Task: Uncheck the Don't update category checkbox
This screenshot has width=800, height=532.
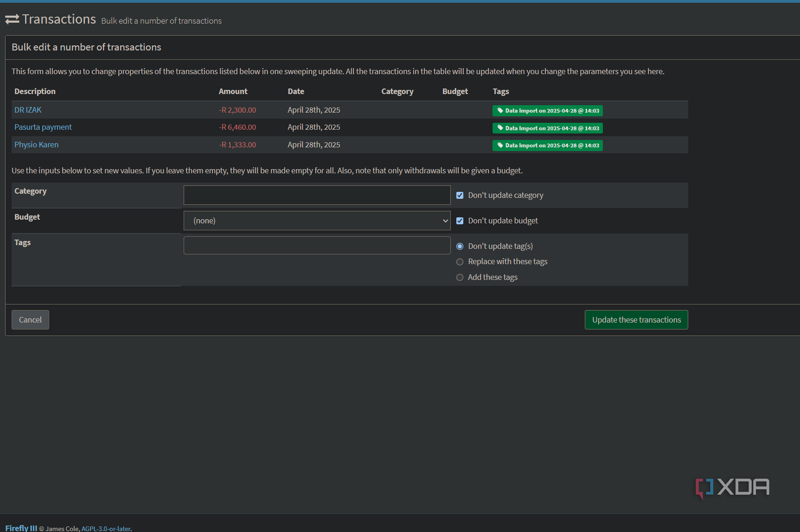Action: tap(460, 195)
